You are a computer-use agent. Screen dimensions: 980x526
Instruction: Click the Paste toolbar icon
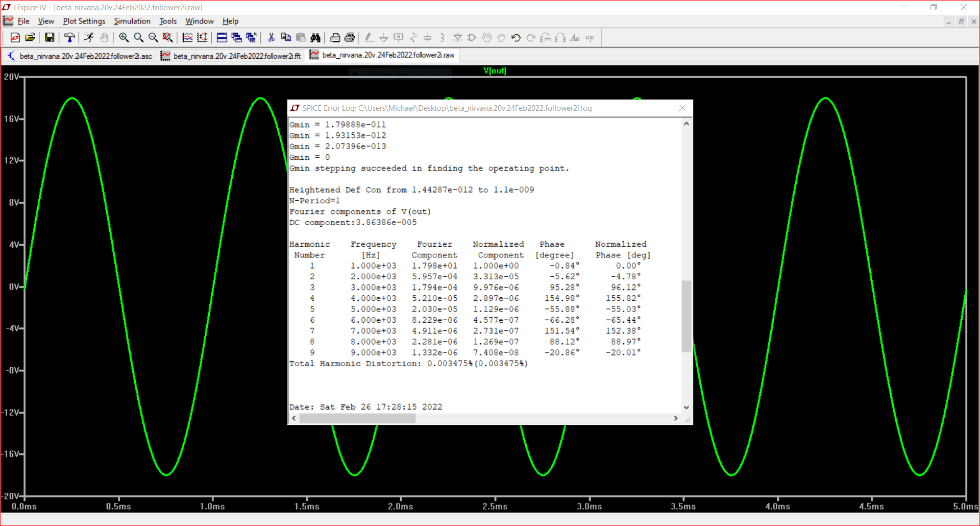coord(301,38)
